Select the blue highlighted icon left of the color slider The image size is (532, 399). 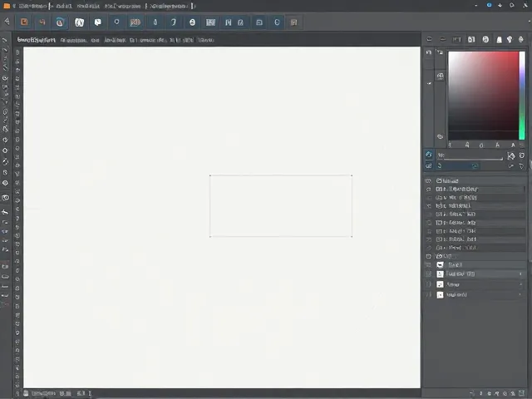tap(429, 155)
